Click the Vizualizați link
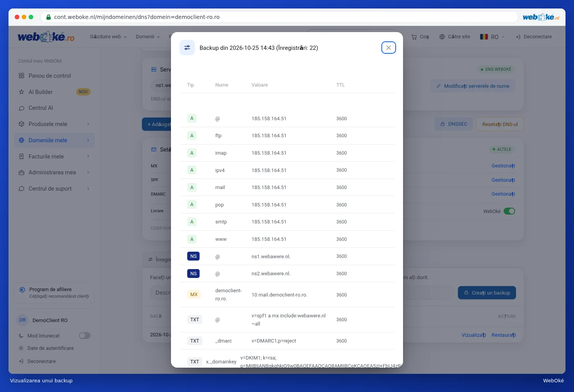 tap(474, 335)
